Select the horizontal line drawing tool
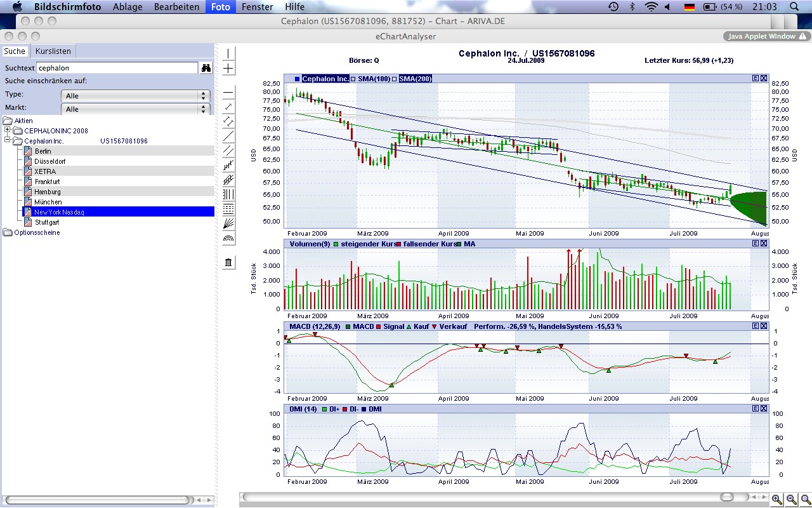Viewport: 812px width, 508px height. click(229, 93)
